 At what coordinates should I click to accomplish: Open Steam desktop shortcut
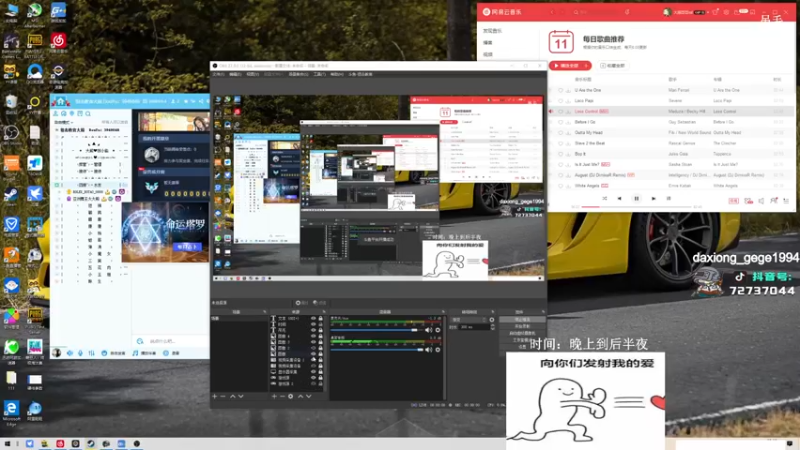[x=11, y=196]
